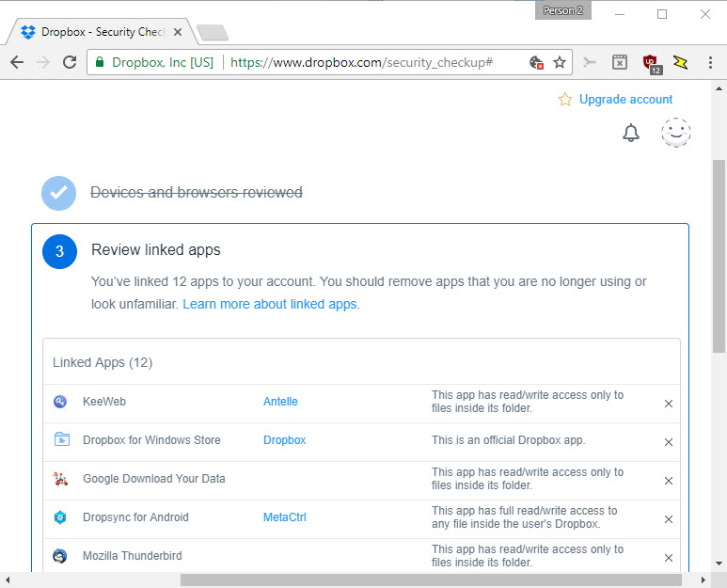Open the uBlock Origin extension showing 12

pos(652,64)
